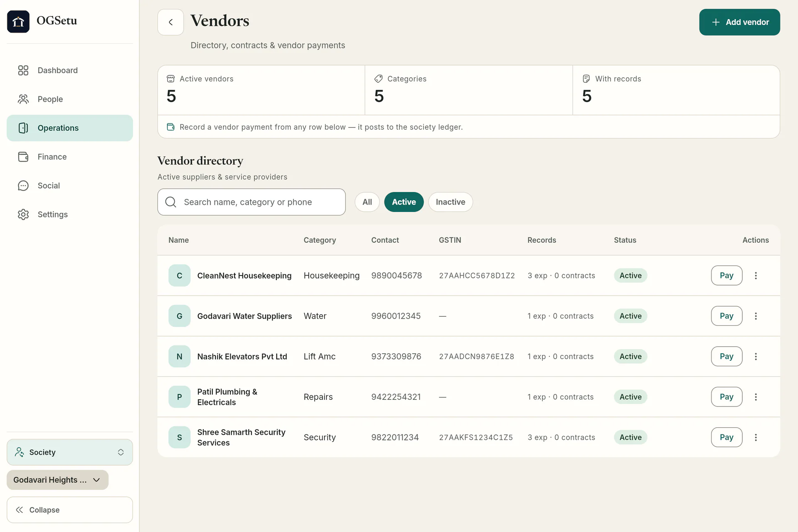Open more actions for CleanNest Housekeeping
Screen dimensions: 798x532
[x=756, y=276]
